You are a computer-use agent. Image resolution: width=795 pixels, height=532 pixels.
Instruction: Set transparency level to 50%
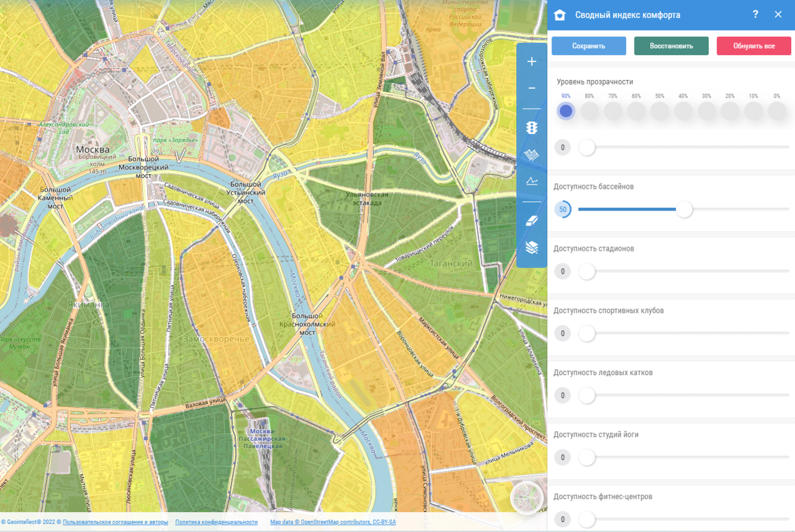point(660,111)
